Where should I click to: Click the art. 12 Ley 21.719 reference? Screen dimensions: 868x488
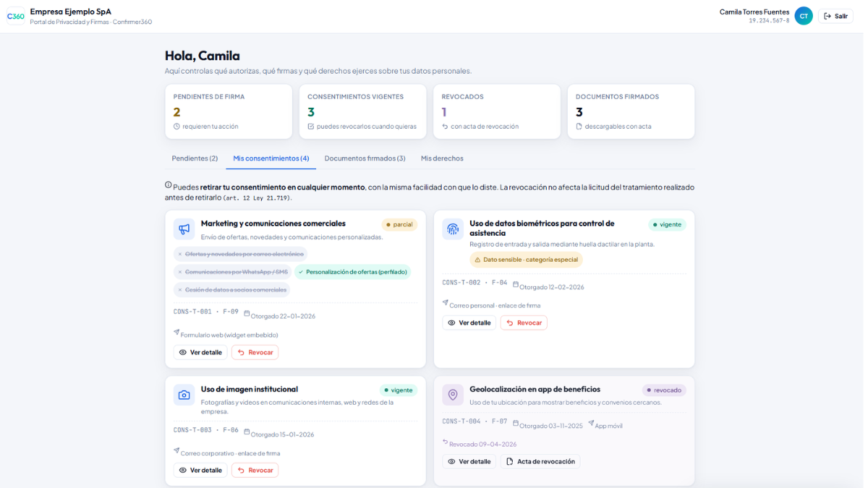pos(257,198)
